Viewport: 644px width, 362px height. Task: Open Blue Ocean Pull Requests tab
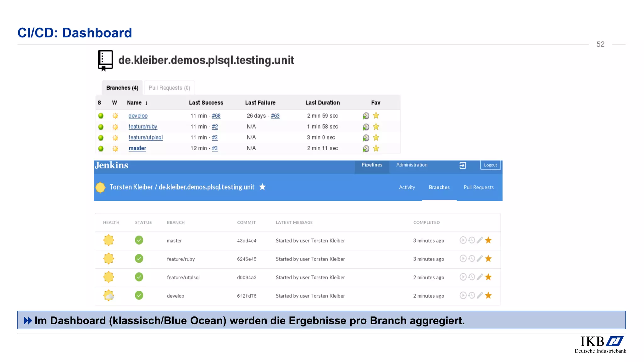pyautogui.click(x=479, y=187)
